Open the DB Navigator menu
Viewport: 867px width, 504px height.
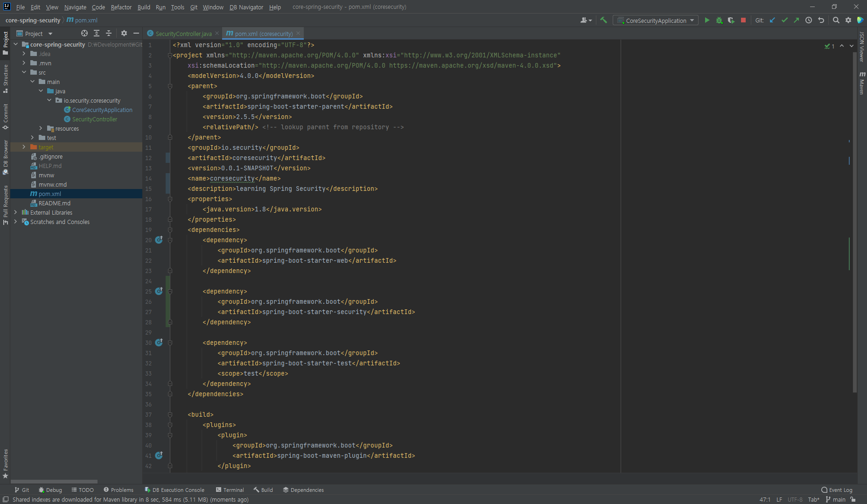[246, 7]
